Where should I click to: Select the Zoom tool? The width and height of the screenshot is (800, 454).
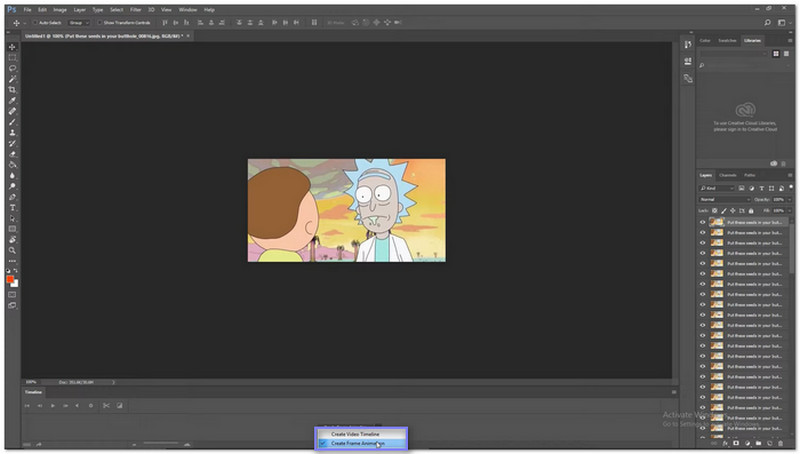click(x=12, y=250)
